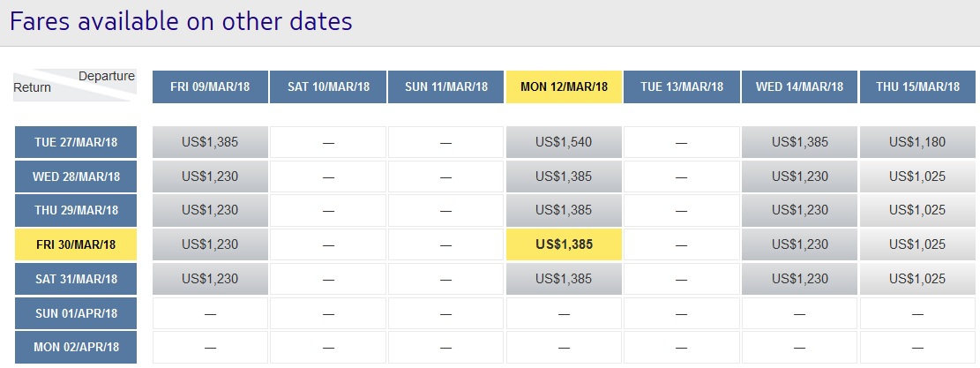Select WED 28/MAR/18 return date row

point(76,176)
